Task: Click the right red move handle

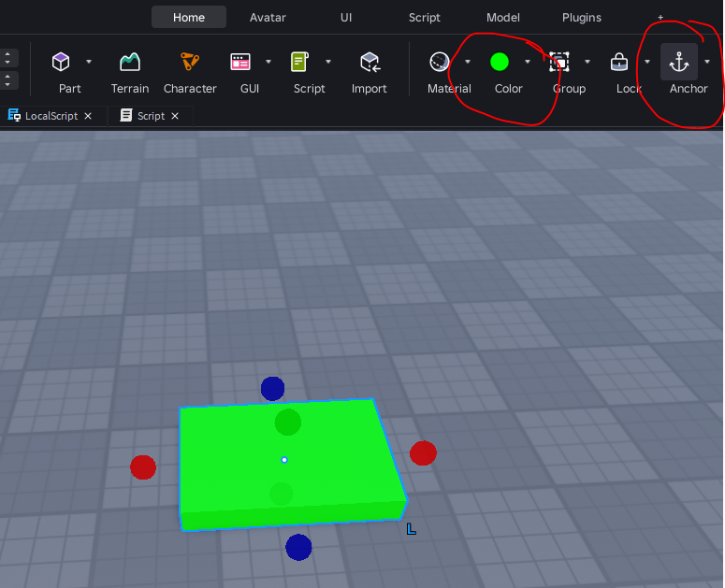Action: coord(423,453)
